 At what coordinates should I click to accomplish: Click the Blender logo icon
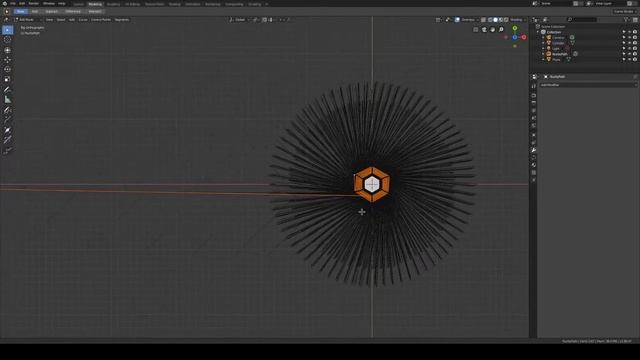click(5, 3)
